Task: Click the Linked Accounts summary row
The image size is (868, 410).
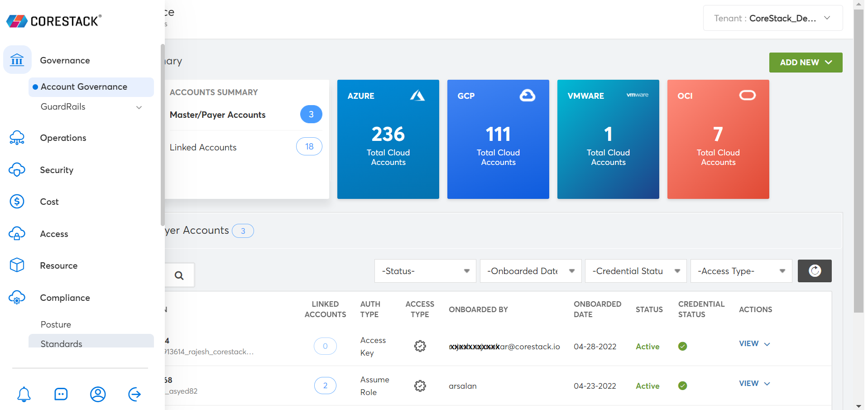Action: coord(246,147)
